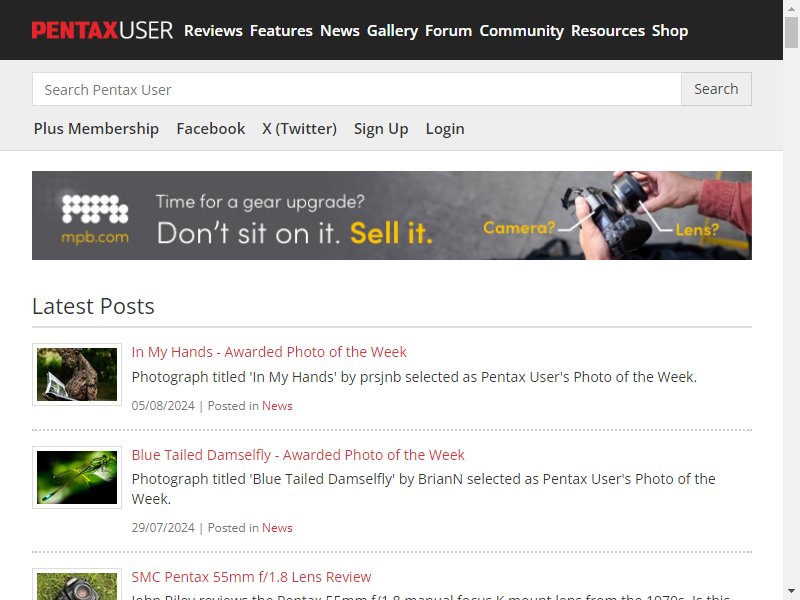
Task: Open the SMC Pentax 55mm review thumbnail
Action: [x=77, y=585]
